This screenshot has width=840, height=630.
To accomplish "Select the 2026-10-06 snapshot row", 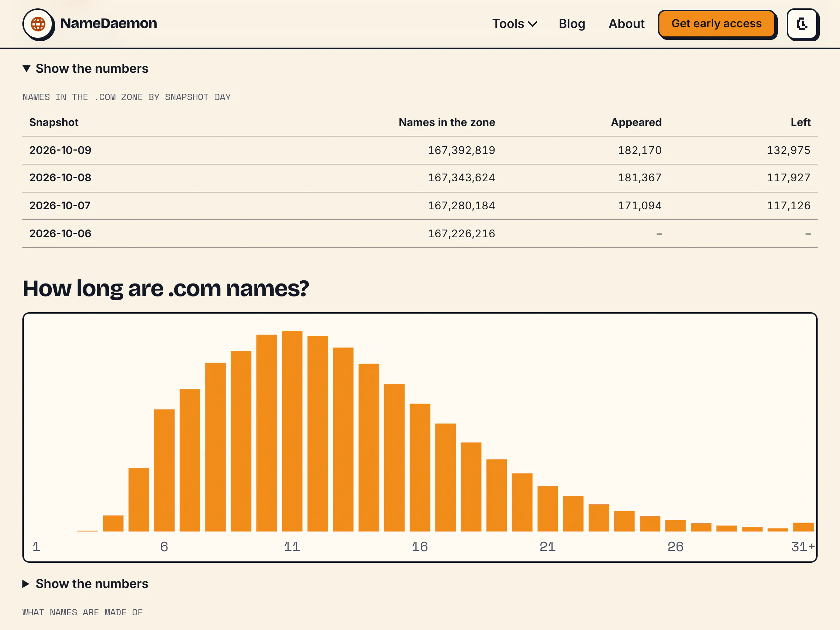I will click(x=420, y=233).
